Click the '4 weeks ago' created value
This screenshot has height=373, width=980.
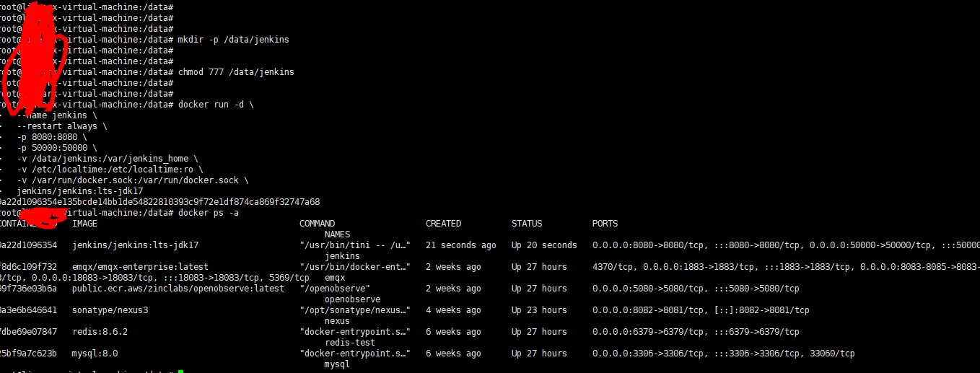pos(453,310)
